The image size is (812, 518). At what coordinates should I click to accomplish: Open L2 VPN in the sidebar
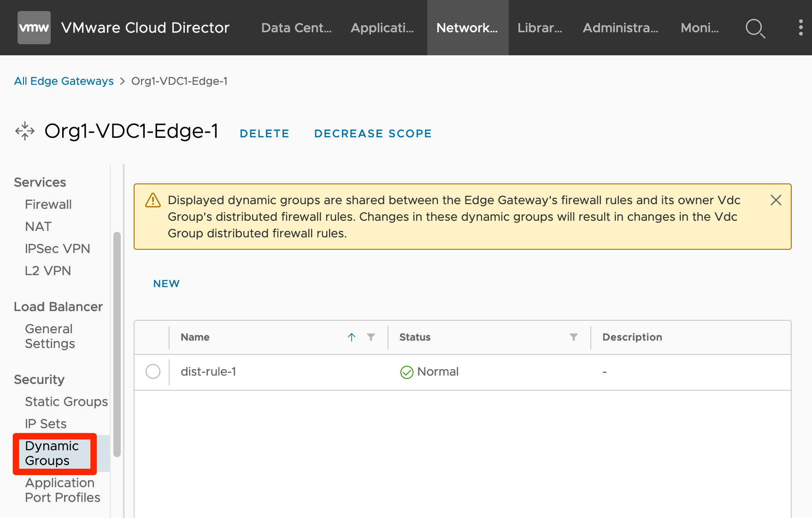pyautogui.click(x=48, y=271)
